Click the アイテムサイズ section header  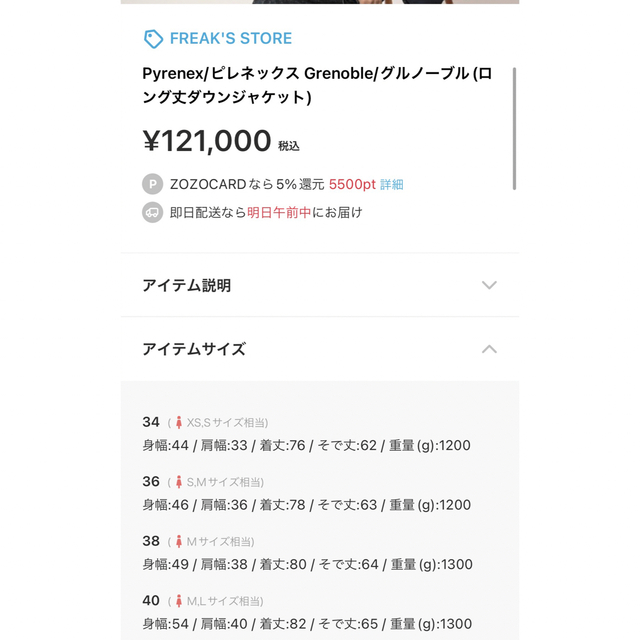320,349
